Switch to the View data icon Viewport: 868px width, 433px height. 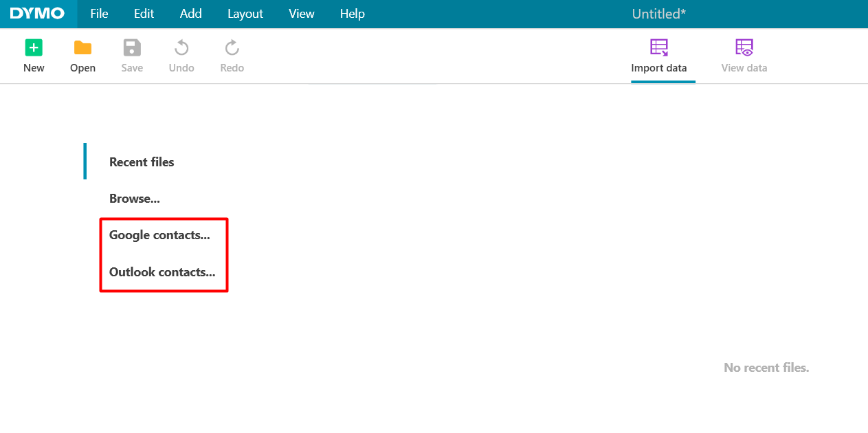744,55
